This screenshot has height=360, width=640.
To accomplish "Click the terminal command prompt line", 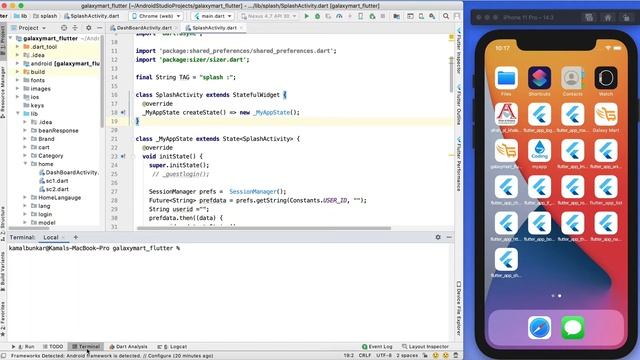I will [94, 248].
